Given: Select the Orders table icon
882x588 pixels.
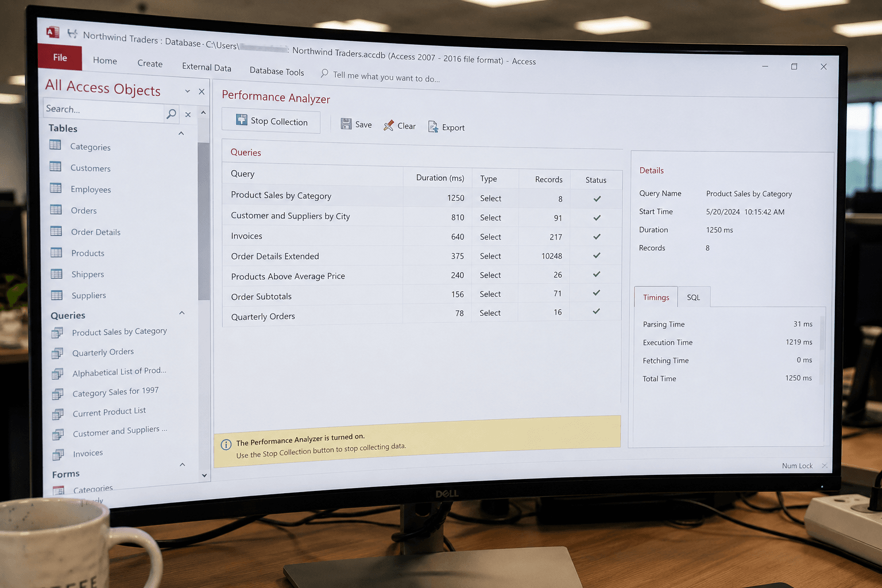Looking at the screenshot, I should point(56,209).
